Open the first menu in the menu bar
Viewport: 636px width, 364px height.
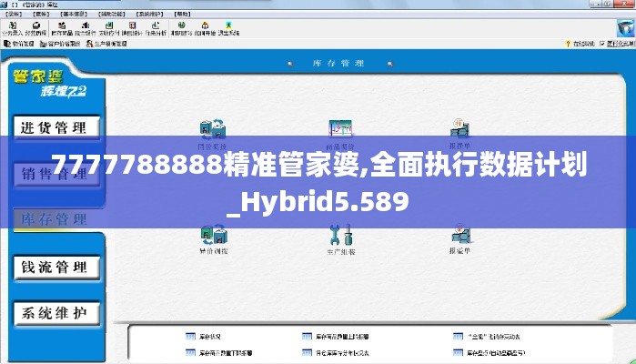click(14, 14)
